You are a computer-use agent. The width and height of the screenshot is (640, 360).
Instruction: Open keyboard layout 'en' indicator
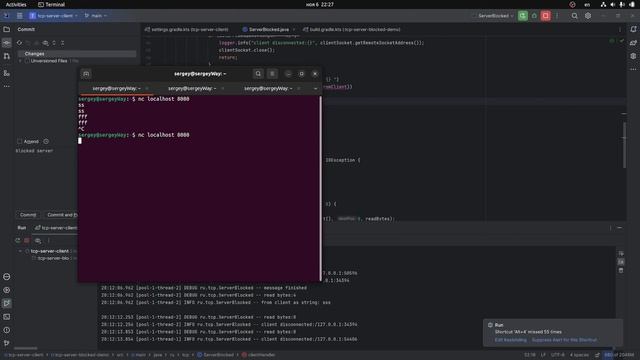pyautogui.click(x=587, y=4)
